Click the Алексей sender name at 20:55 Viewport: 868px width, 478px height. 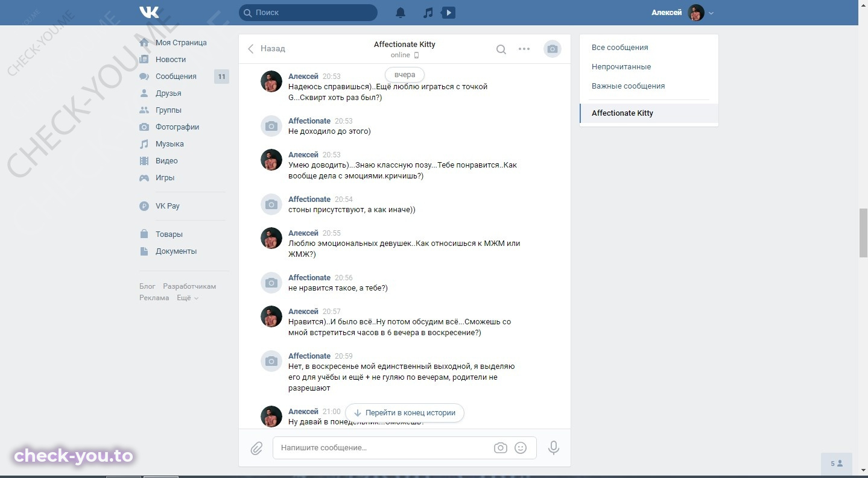tap(303, 233)
